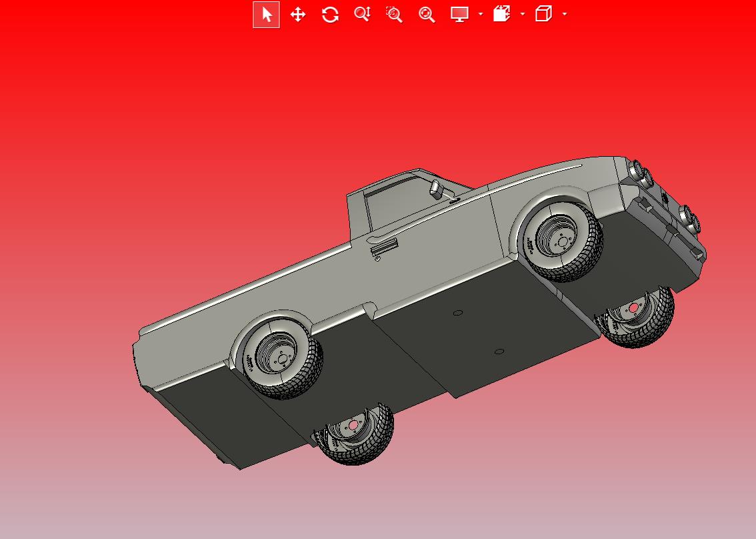The image size is (756, 539).
Task: Click the Zoom to fit icon
Action: click(x=427, y=15)
